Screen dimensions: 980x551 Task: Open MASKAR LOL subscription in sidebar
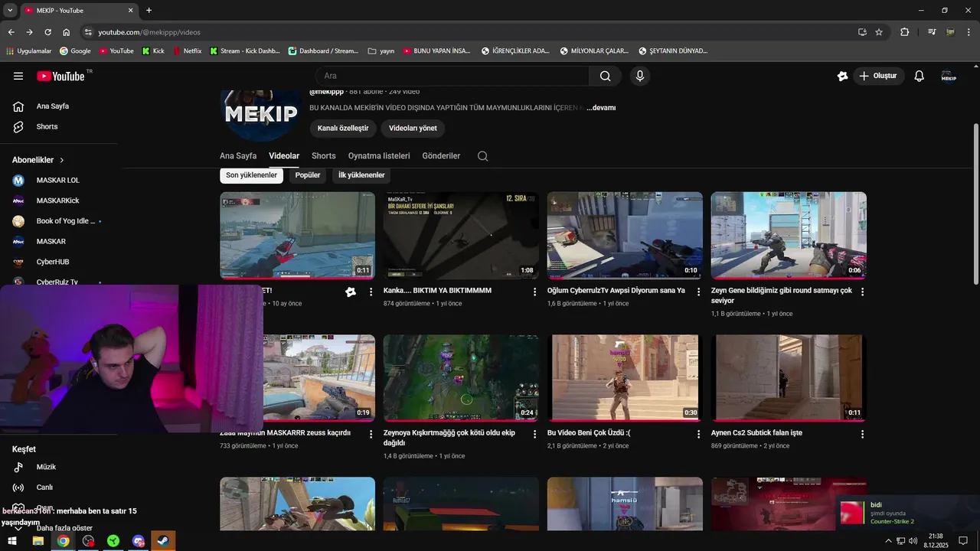59,181
